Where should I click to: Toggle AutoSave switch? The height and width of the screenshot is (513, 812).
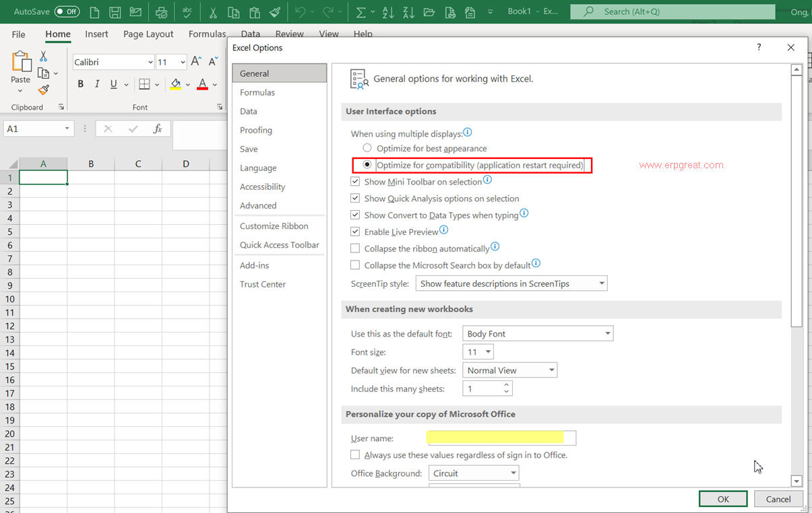tap(67, 11)
